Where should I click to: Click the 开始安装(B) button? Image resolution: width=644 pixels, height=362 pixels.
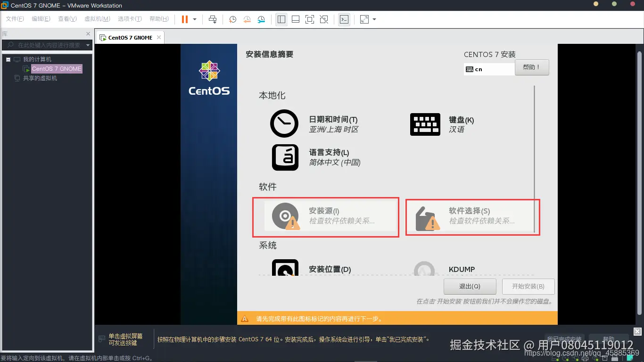[528, 286]
